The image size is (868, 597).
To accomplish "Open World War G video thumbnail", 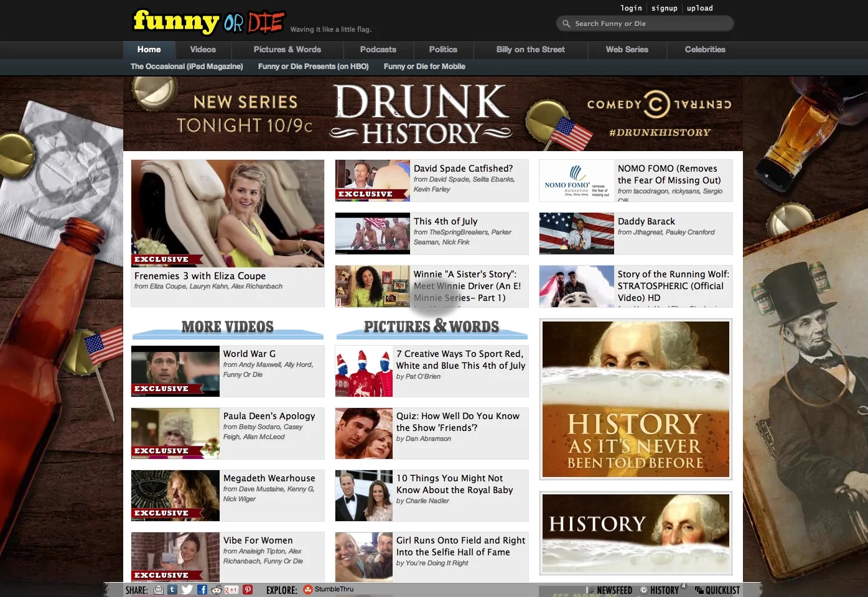I will pos(175,371).
